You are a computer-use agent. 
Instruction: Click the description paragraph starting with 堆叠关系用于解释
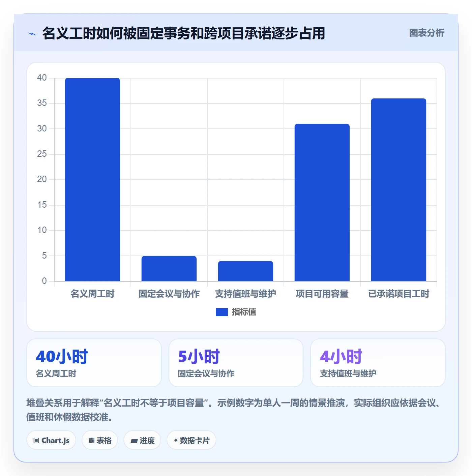[234, 410]
